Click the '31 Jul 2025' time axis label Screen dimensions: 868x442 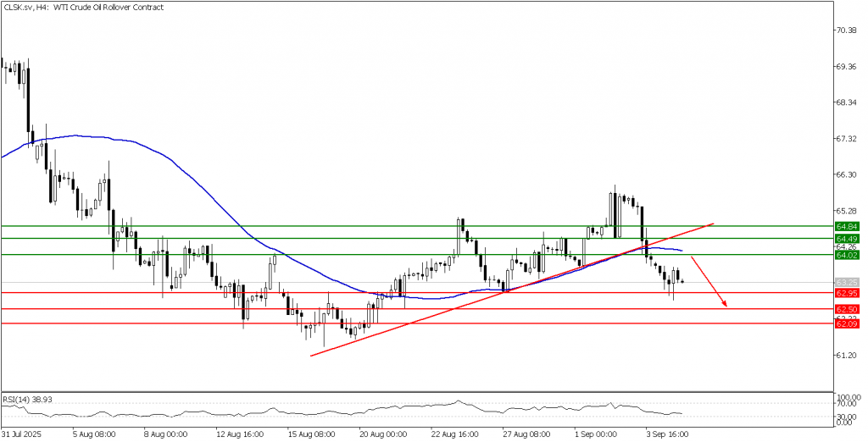20,434
